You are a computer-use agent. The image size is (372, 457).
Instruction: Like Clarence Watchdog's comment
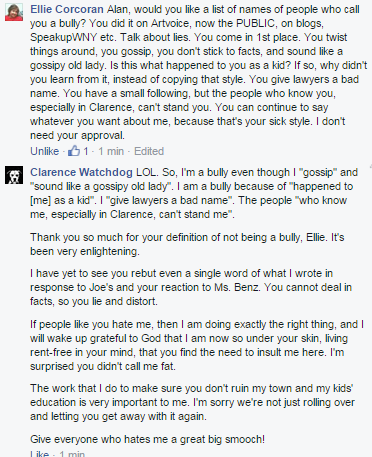pyautogui.click(x=39, y=454)
